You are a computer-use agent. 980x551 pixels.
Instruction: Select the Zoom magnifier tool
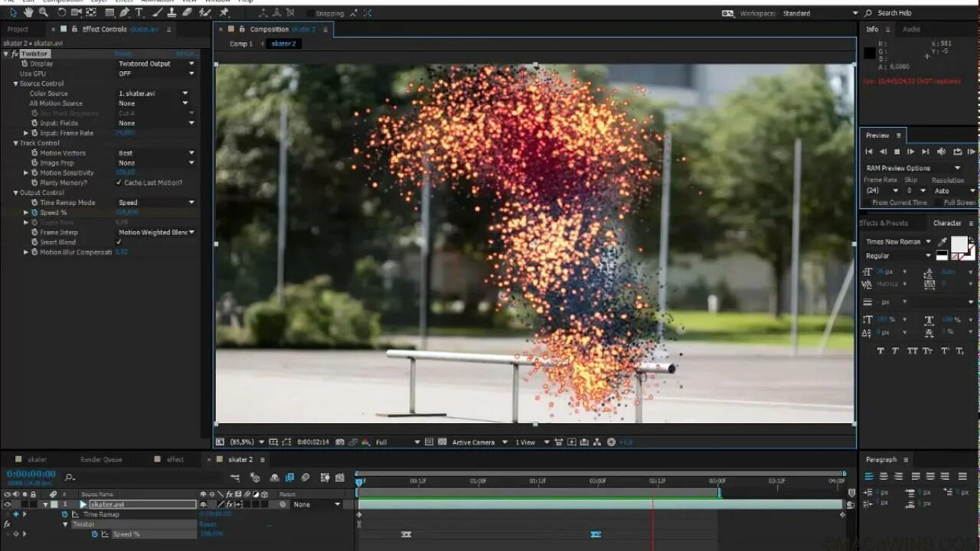tap(44, 12)
